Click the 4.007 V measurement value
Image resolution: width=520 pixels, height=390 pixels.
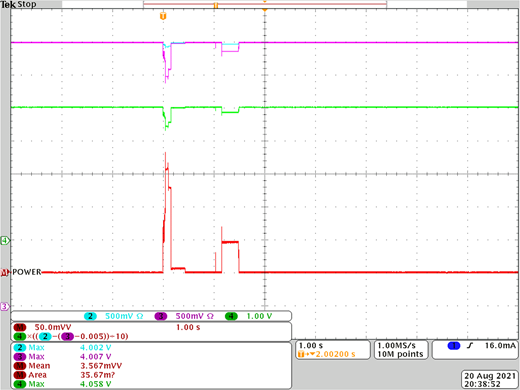95,357
